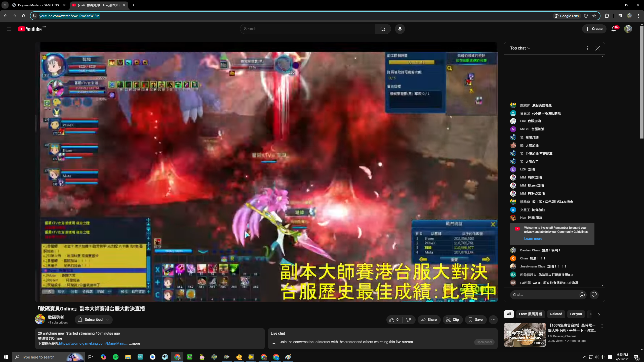Click the address bar URL
The height and width of the screenshot is (362, 644).
[x=69, y=16]
